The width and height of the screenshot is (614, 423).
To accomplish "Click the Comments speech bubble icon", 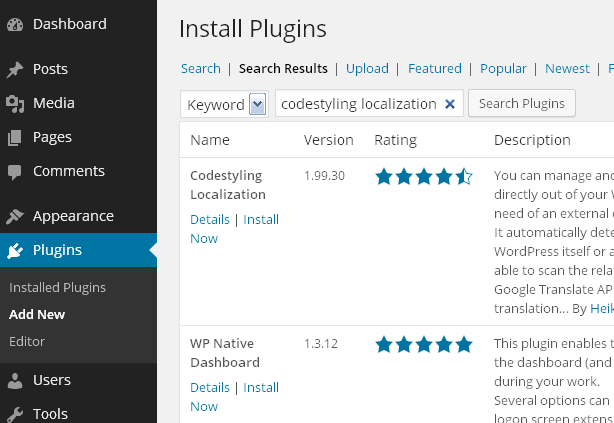I will (14, 172).
